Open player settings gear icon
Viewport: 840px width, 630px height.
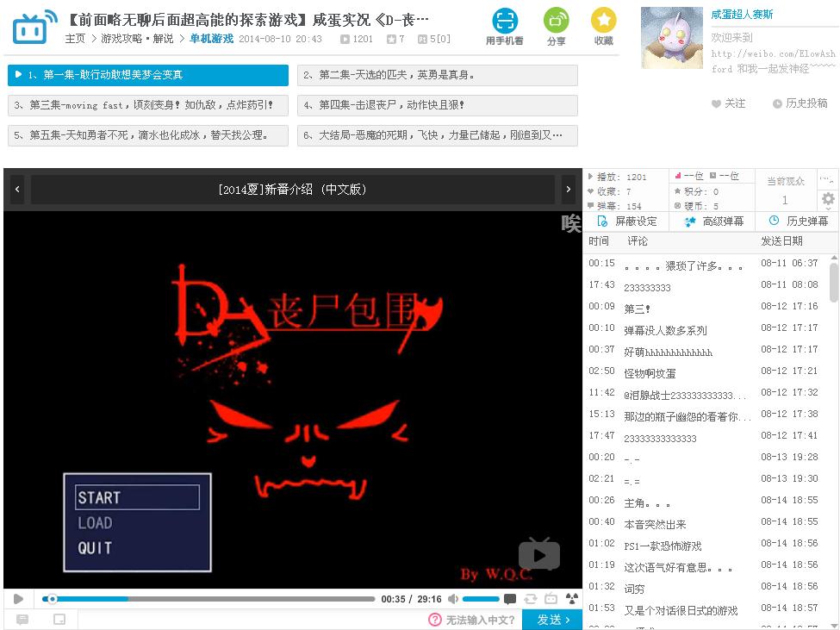pos(828,199)
